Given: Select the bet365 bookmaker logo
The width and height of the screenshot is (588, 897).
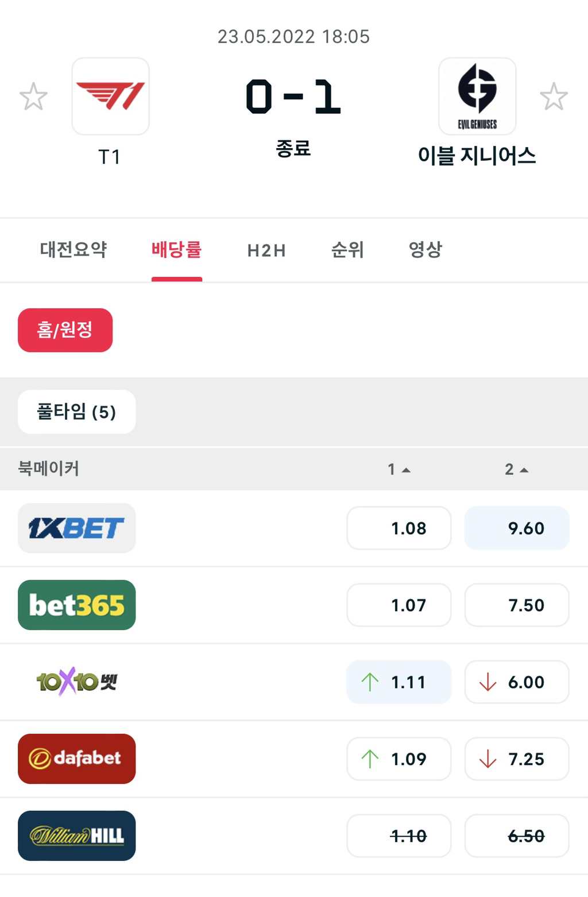Looking at the screenshot, I should (x=76, y=605).
